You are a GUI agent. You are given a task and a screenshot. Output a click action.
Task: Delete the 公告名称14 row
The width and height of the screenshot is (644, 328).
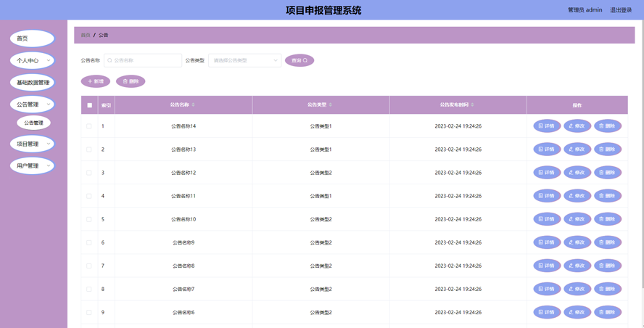[608, 126]
